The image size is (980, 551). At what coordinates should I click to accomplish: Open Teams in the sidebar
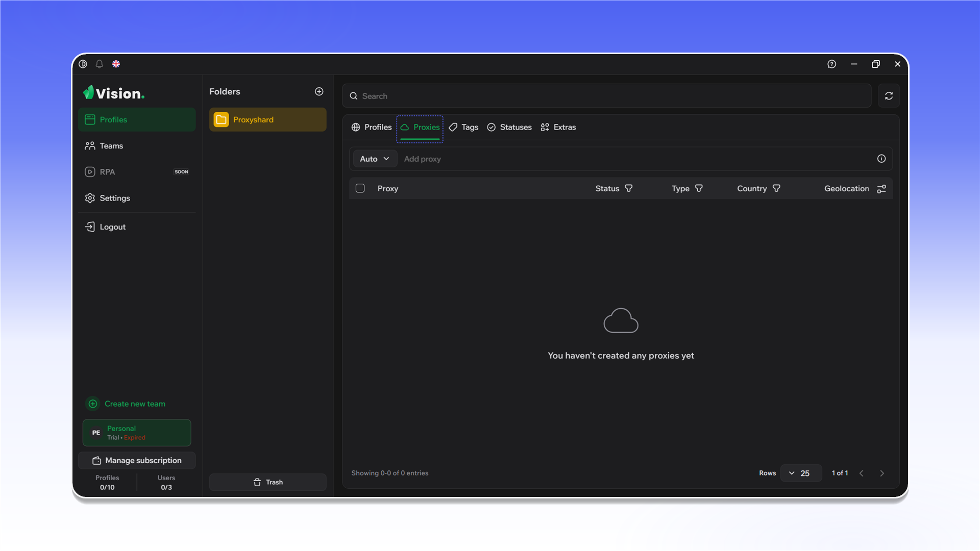pyautogui.click(x=137, y=146)
